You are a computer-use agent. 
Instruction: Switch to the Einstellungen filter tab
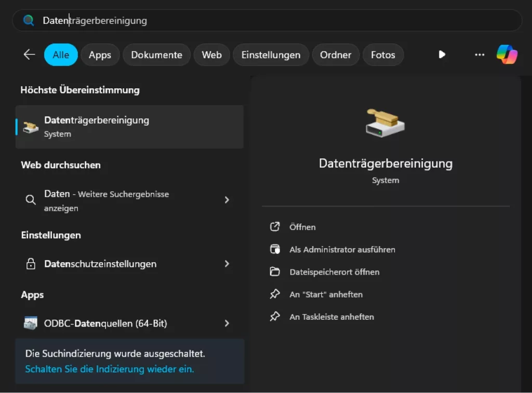[x=271, y=55]
